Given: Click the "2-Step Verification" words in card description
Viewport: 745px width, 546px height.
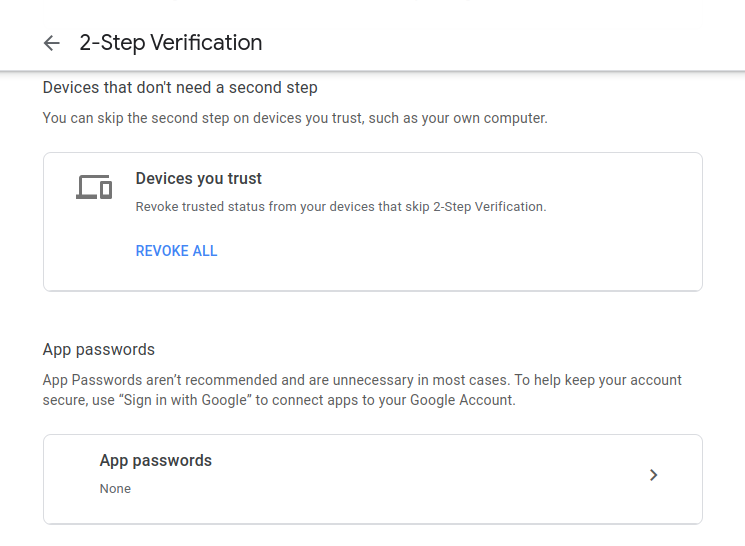Looking at the screenshot, I should coord(490,207).
